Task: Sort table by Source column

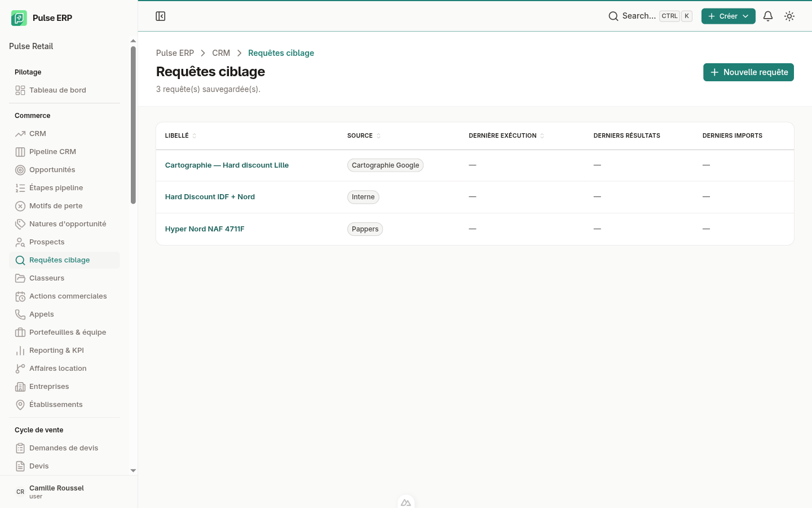Action: pyautogui.click(x=364, y=136)
